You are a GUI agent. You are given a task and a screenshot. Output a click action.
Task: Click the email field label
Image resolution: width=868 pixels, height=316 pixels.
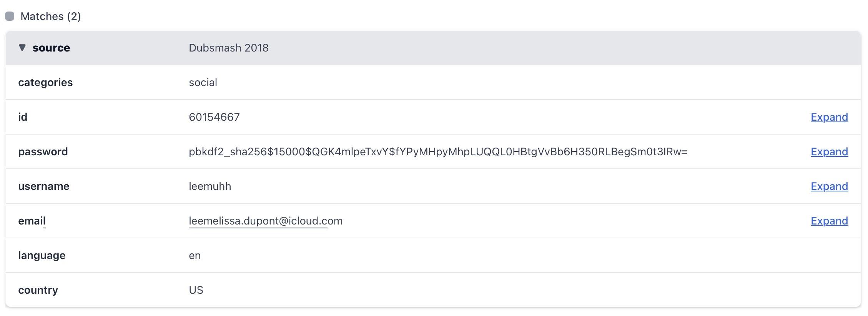(32, 221)
